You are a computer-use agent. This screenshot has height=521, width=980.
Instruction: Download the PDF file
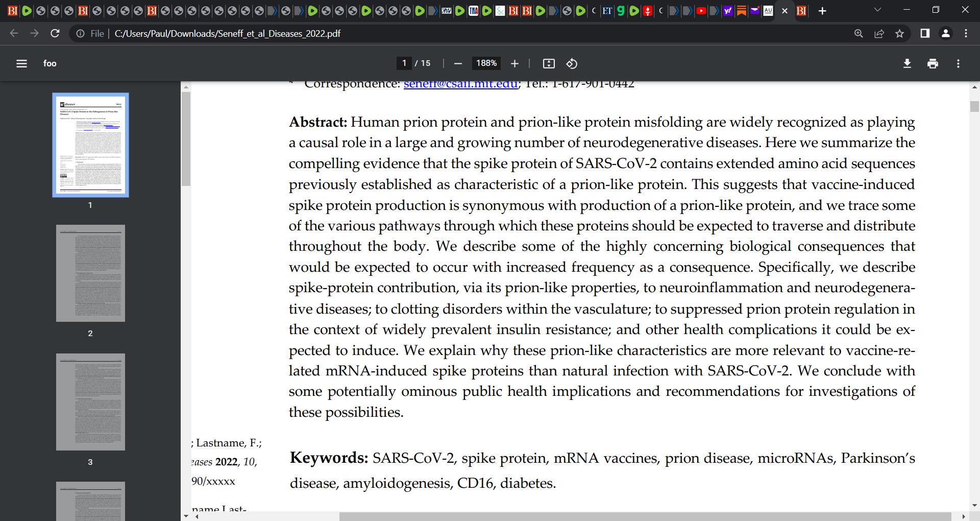907,63
